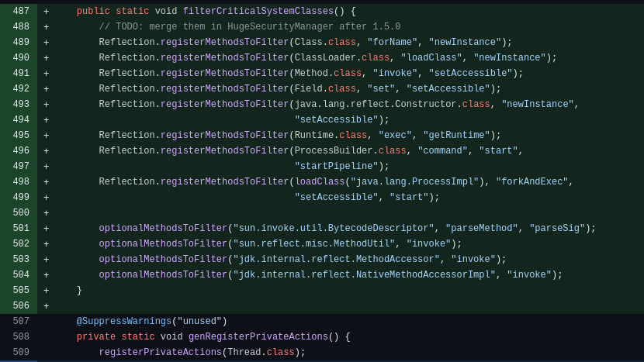Click the "parseSig" string literal
The image size is (644, 362).
pyautogui.click(x=557, y=228)
